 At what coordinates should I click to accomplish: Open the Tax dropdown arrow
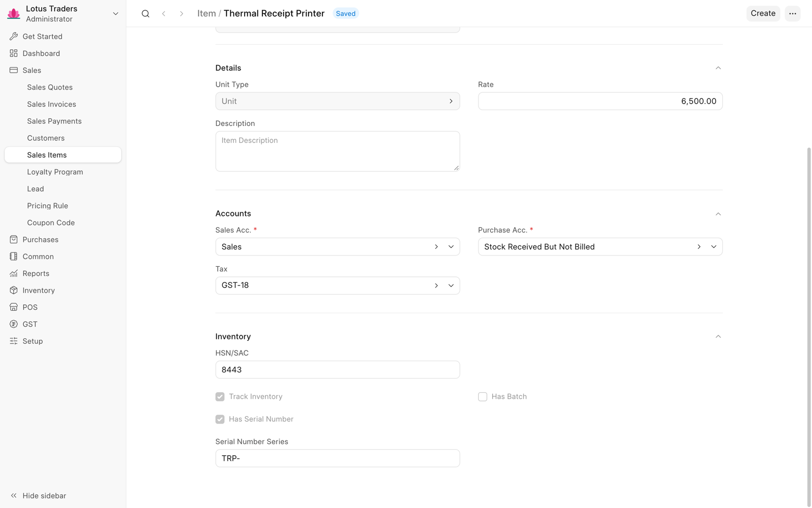tap(451, 285)
